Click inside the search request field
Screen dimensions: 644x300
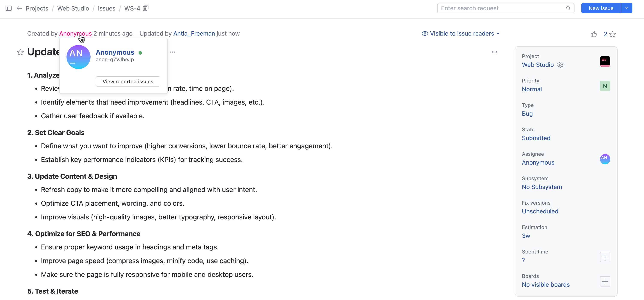click(500, 8)
